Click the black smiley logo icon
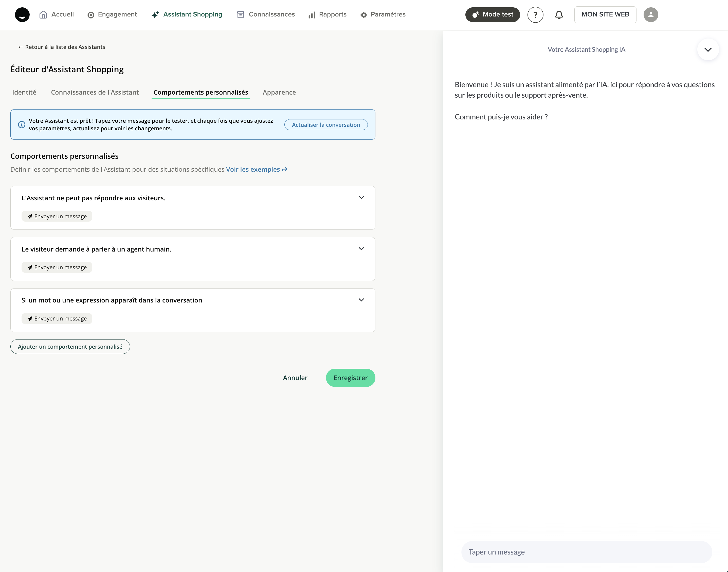Screen dimensions: 728x572 pyautogui.click(x=22, y=15)
